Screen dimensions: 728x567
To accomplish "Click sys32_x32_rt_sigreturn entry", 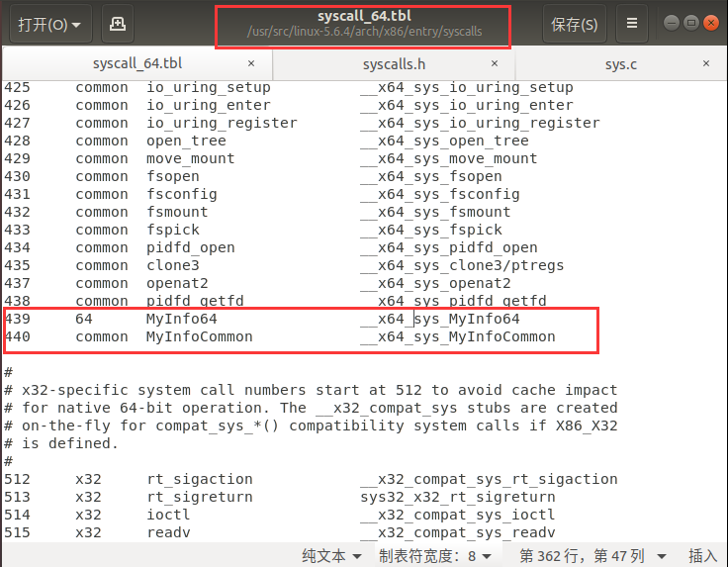I will (x=458, y=497).
